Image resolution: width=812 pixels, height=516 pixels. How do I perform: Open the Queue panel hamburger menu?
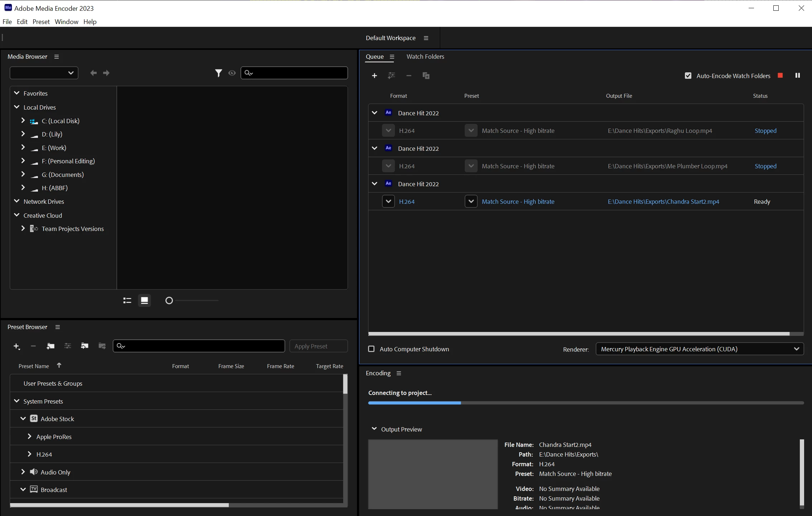coord(392,57)
